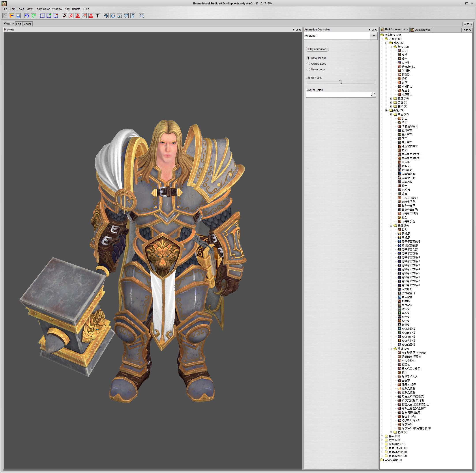Image resolution: width=476 pixels, height=473 pixels.
Task: Click the Level of Detail input field
Action: 339,95
